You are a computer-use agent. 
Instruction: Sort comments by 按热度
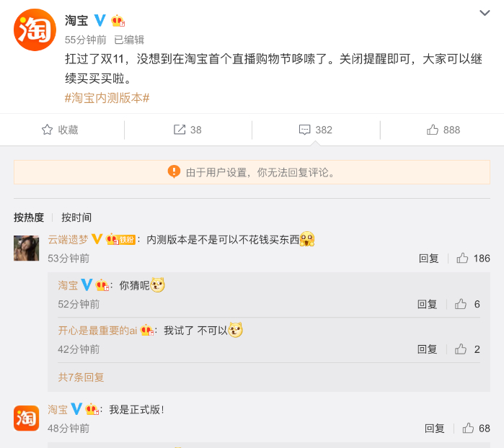coord(29,218)
